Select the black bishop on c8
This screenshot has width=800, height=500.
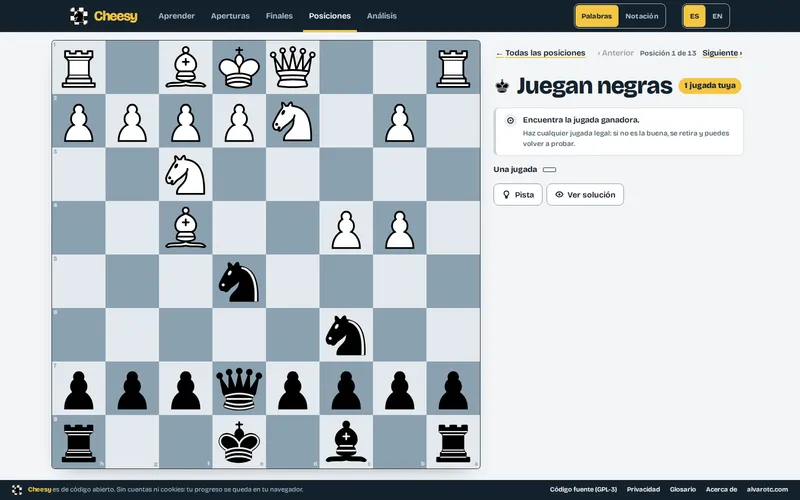click(x=346, y=442)
